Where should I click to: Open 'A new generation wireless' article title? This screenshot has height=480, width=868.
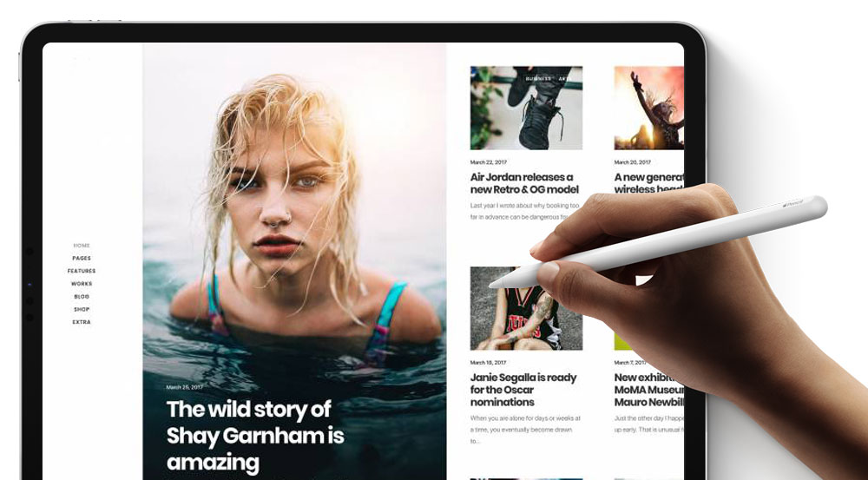coord(648,183)
